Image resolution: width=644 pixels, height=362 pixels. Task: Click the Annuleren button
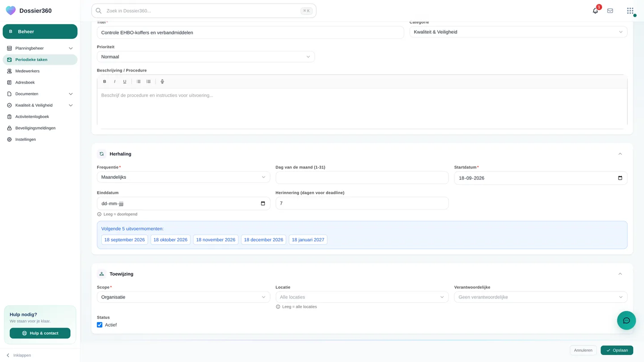[x=583, y=350]
